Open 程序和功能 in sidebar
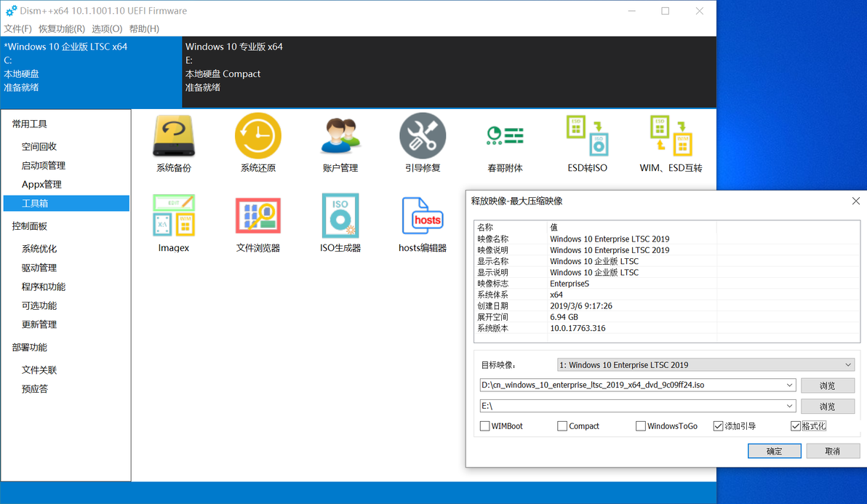867x504 pixels. 44,287
